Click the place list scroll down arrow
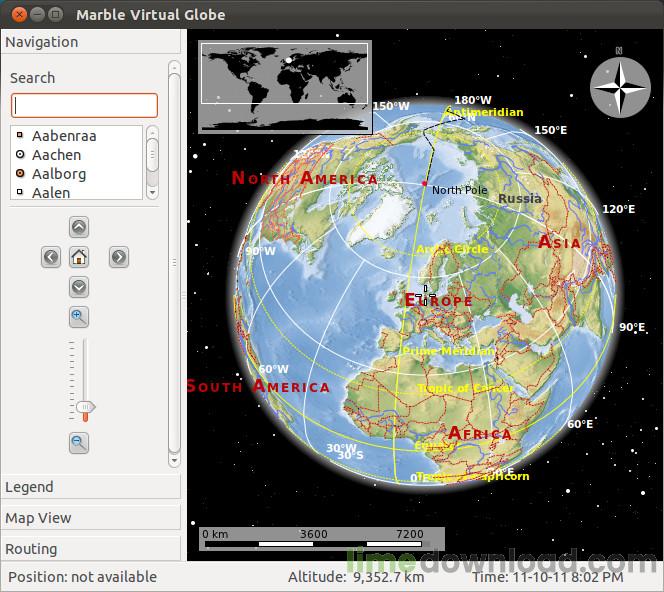The height and width of the screenshot is (592, 664). (x=153, y=191)
